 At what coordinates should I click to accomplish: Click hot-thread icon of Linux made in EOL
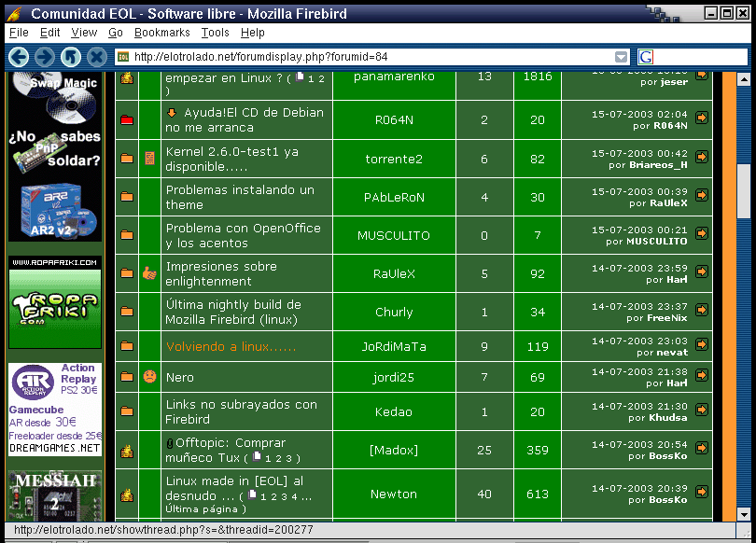coord(127,494)
